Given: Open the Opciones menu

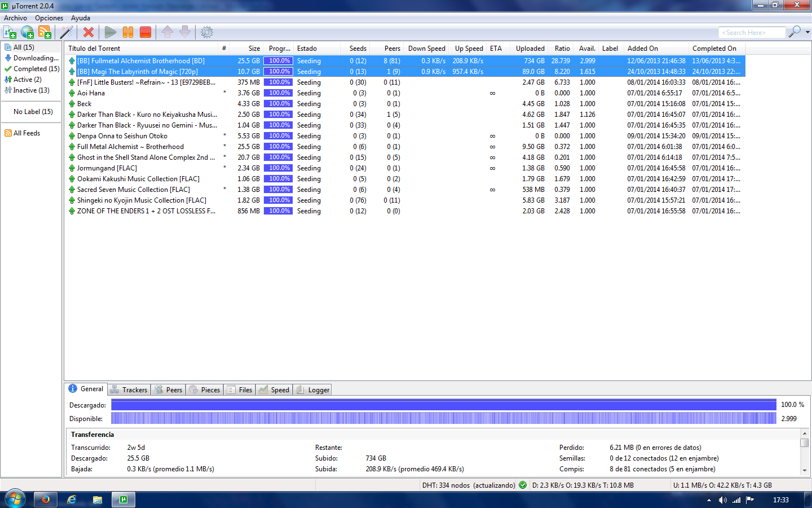Looking at the screenshot, I should 49,18.
